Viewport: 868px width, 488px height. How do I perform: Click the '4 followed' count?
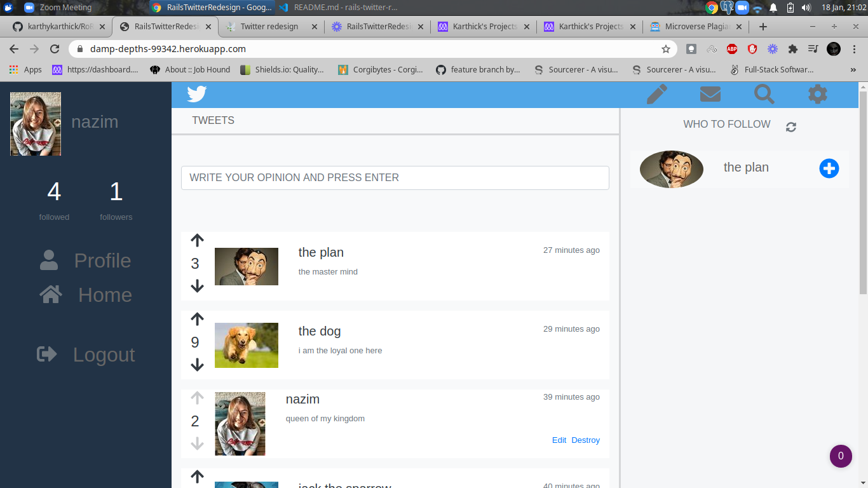[54, 200]
